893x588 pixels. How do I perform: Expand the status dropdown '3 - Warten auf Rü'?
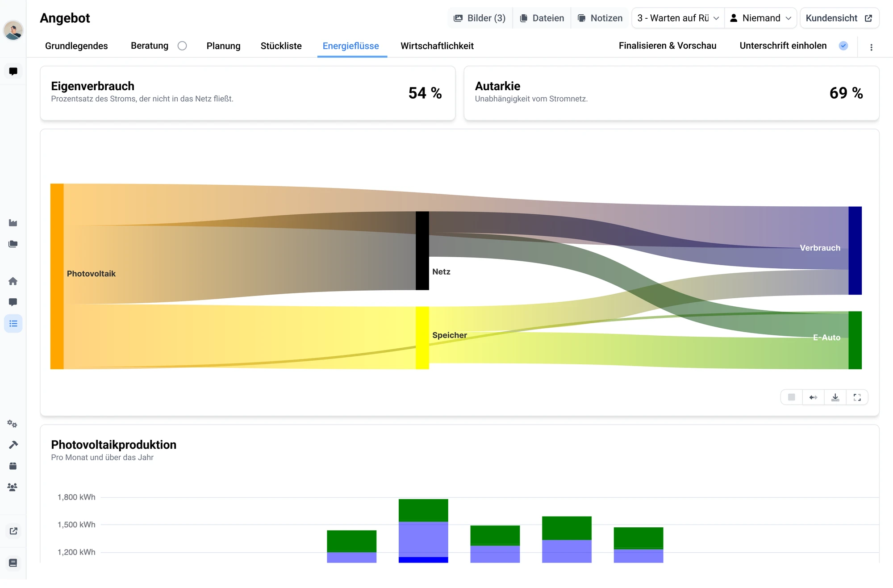click(678, 18)
